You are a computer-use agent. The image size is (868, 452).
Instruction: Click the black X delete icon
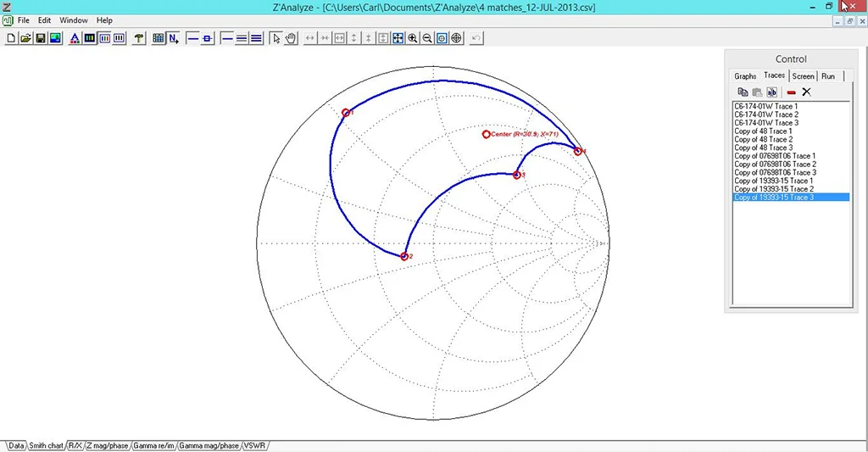coord(807,92)
